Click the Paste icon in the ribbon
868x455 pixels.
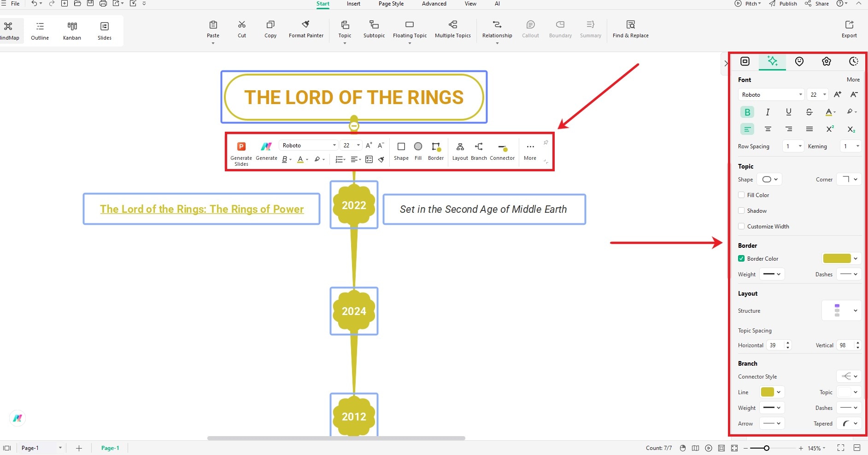213,25
